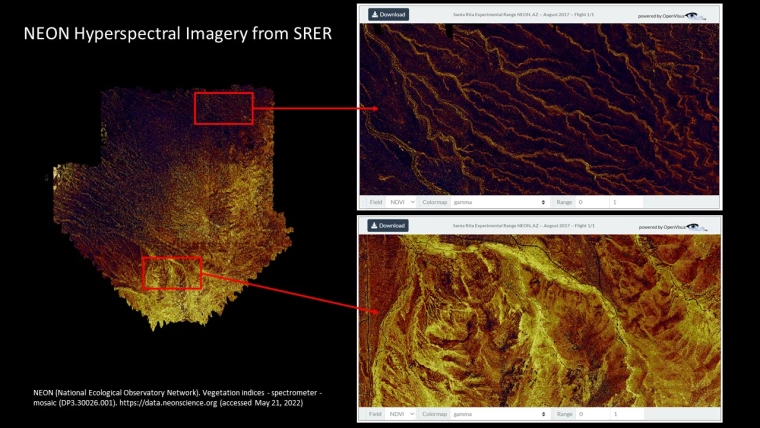Click the upper red rectangle on the SRER mosaic
The width and height of the screenshot is (760, 428).
point(223,108)
